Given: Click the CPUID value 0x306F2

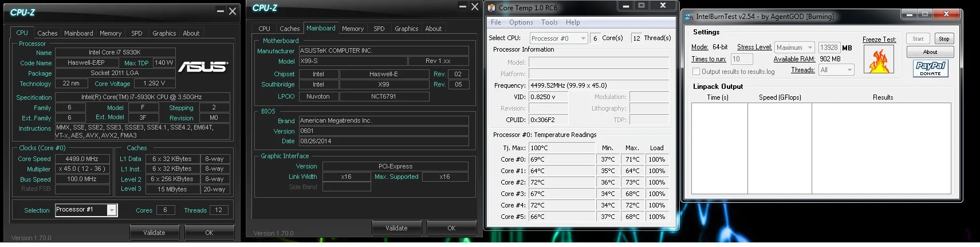Looking at the screenshot, I should [x=548, y=120].
